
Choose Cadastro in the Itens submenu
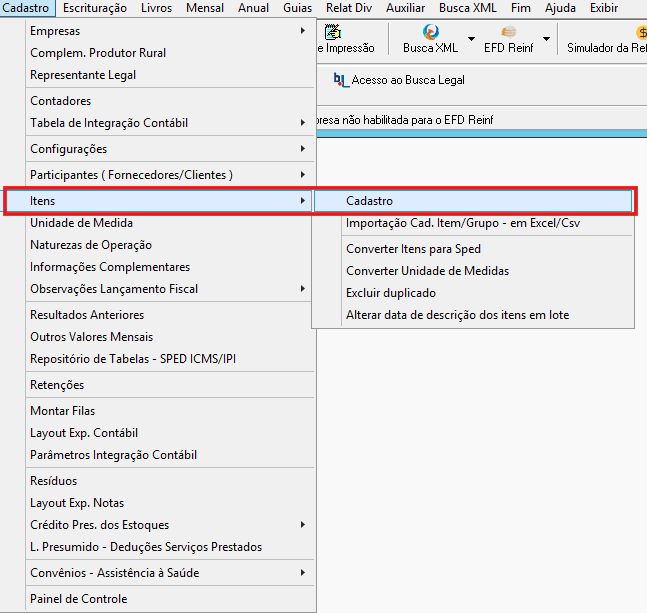[x=473, y=201]
